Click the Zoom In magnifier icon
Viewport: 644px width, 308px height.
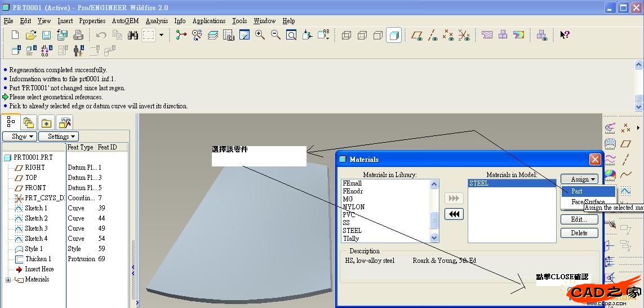260,35
